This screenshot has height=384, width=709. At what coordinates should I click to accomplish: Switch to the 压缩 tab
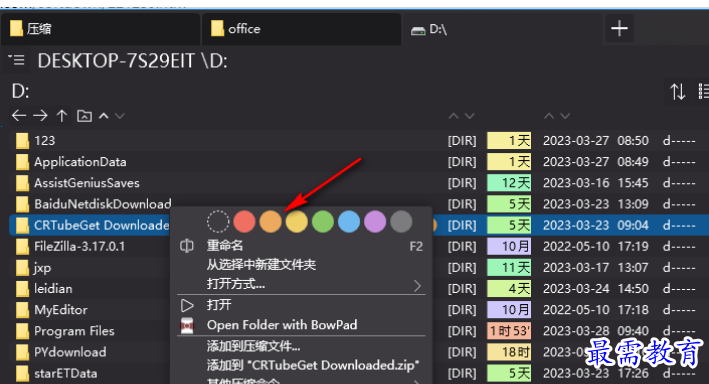[100, 29]
